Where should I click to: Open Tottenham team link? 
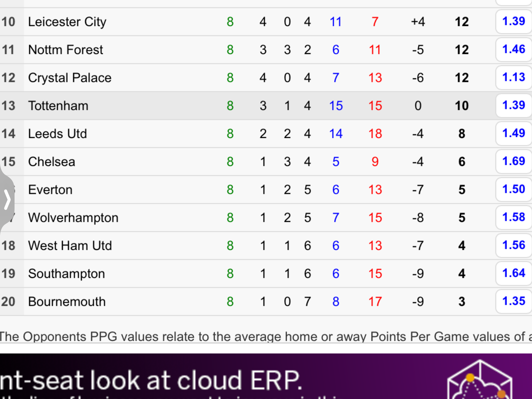[x=58, y=106]
